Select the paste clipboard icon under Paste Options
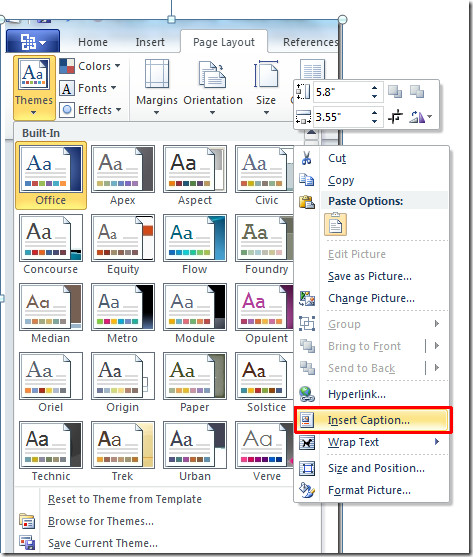Viewport: 473px width, 557px height. point(335,224)
